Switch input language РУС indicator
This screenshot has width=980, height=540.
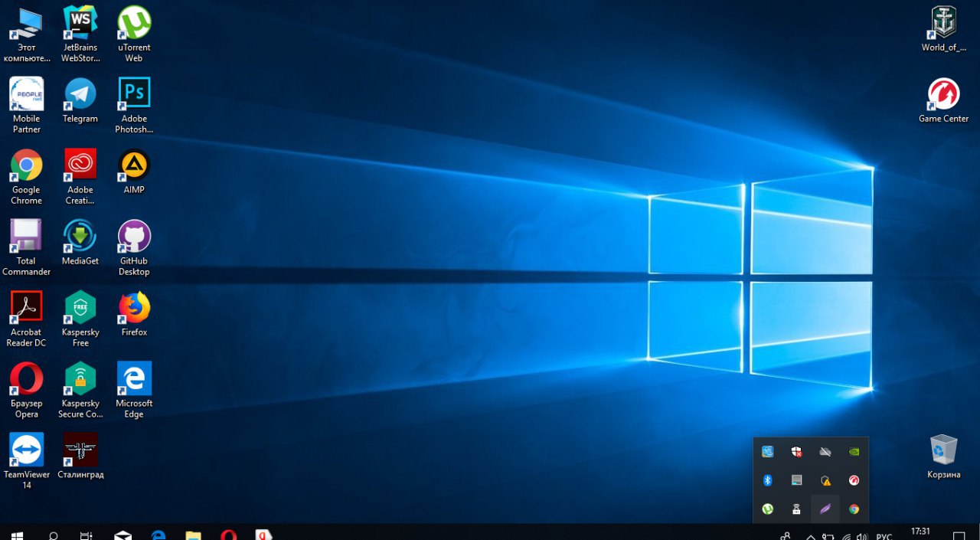pos(884,535)
